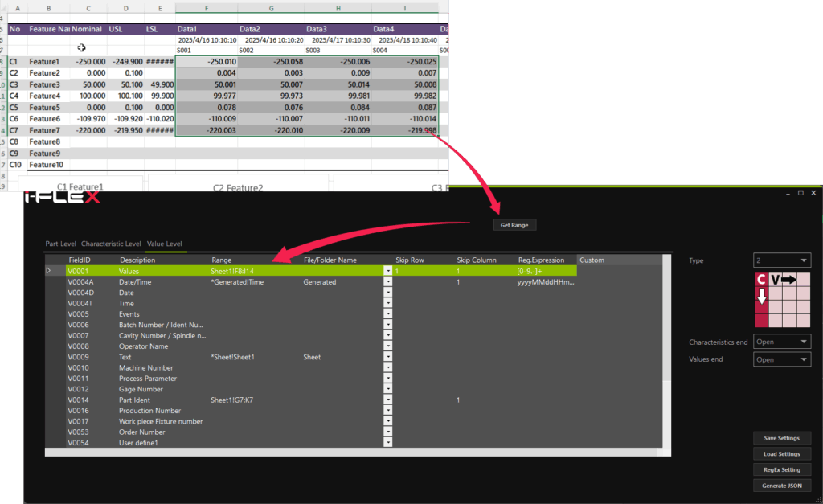This screenshot has height=504, width=823.
Task: Click the Get Range button
Action: 514,225
